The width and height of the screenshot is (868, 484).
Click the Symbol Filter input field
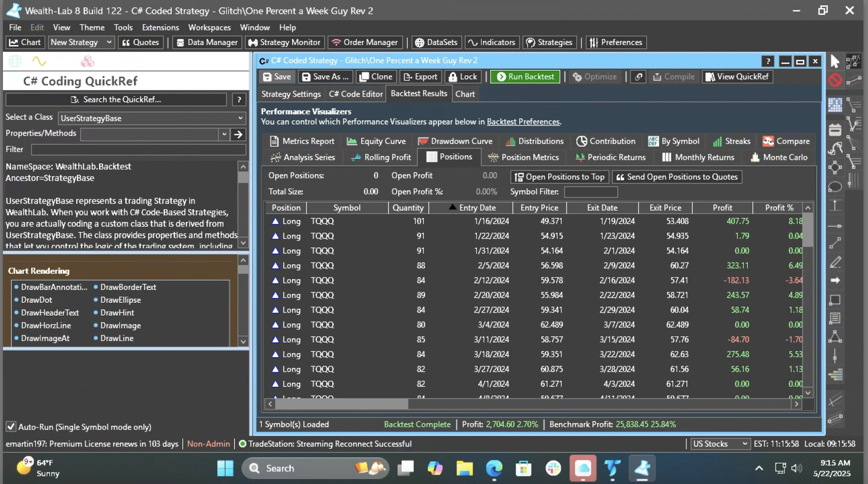(x=590, y=191)
